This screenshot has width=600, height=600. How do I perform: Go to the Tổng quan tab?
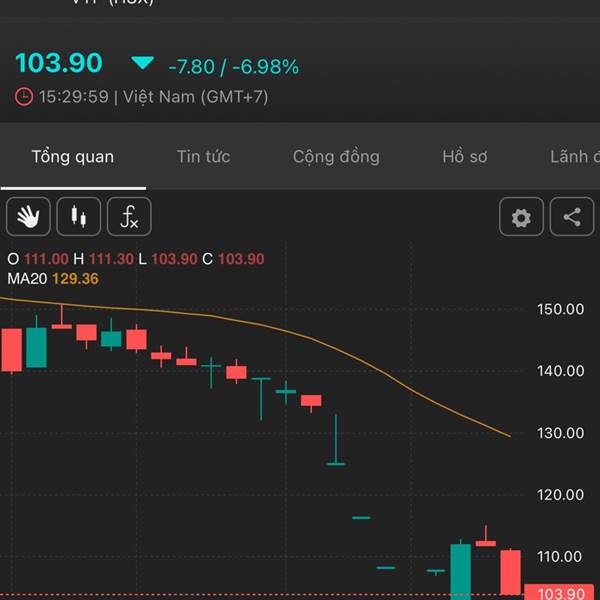[73, 157]
